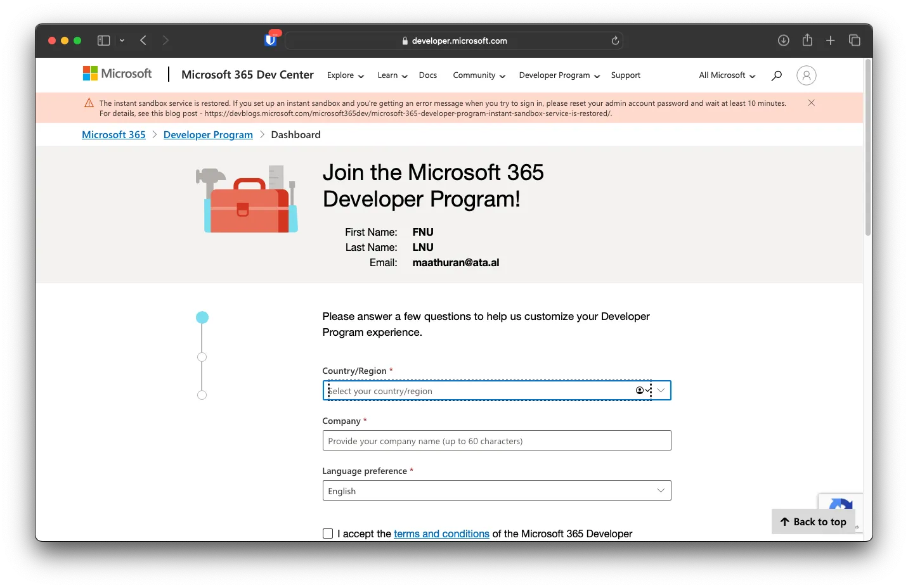Click the Share icon in Safari toolbar
Screen dimensions: 908x588
[807, 40]
